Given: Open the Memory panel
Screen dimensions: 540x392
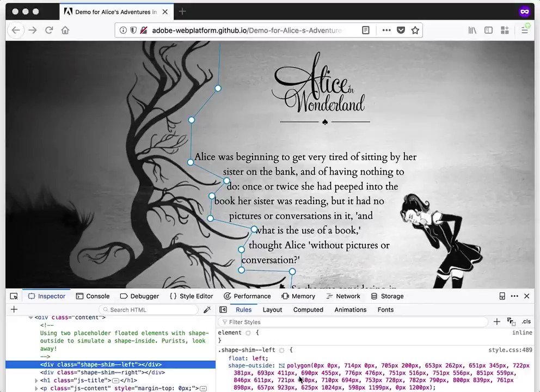Looking at the screenshot, I should coord(298,296).
